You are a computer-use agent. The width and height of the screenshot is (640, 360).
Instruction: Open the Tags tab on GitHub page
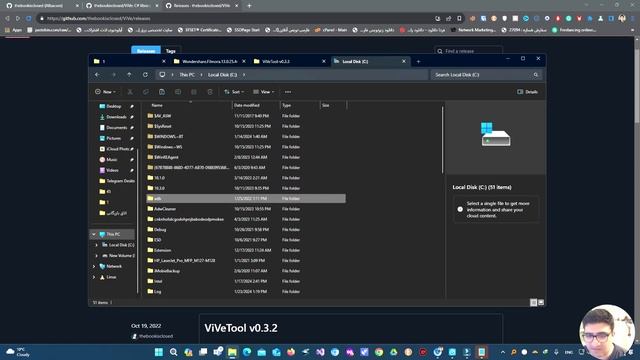pos(171,51)
